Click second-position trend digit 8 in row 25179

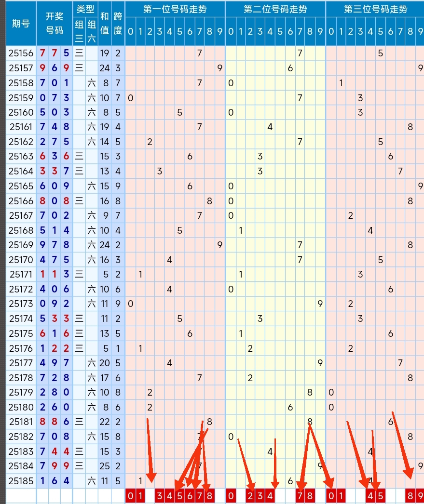(x=310, y=393)
